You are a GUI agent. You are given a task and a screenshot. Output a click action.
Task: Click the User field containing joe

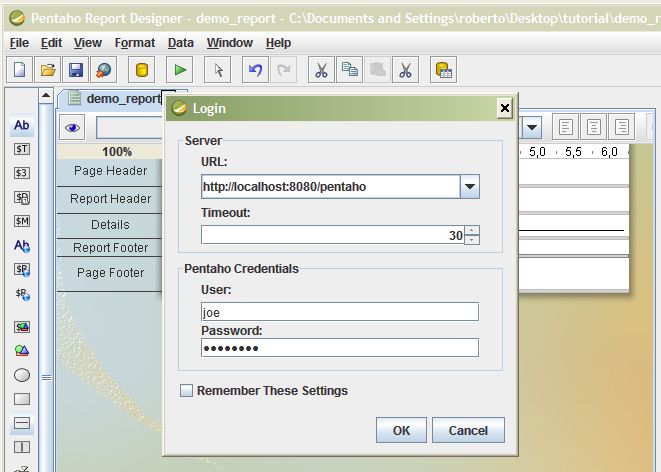(x=340, y=312)
